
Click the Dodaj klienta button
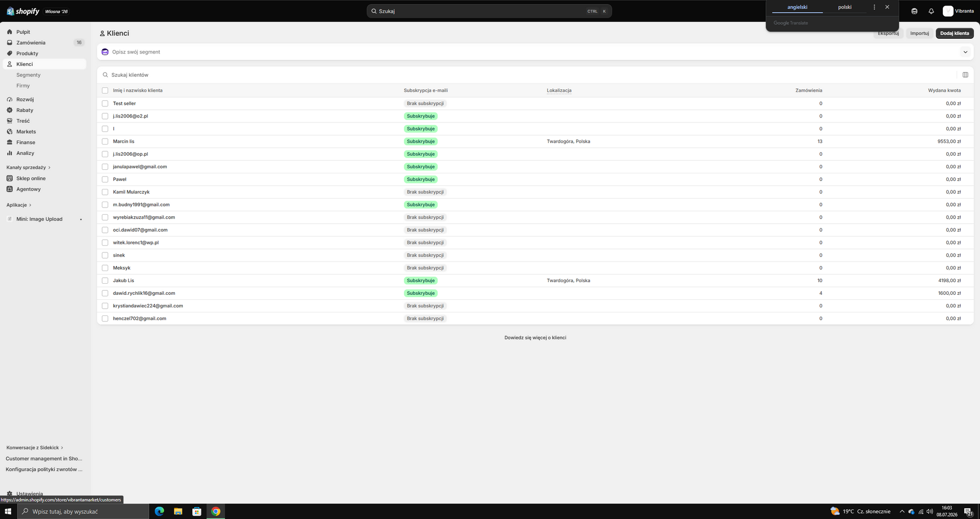(954, 33)
